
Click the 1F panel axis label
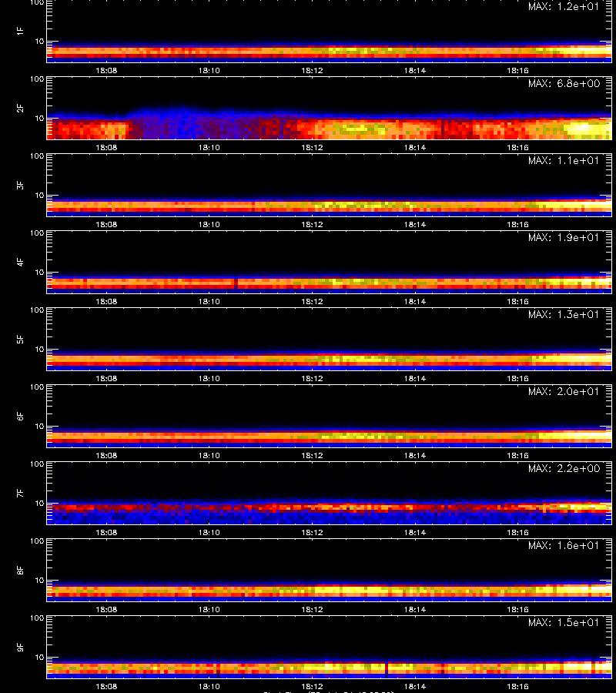(x=20, y=31)
